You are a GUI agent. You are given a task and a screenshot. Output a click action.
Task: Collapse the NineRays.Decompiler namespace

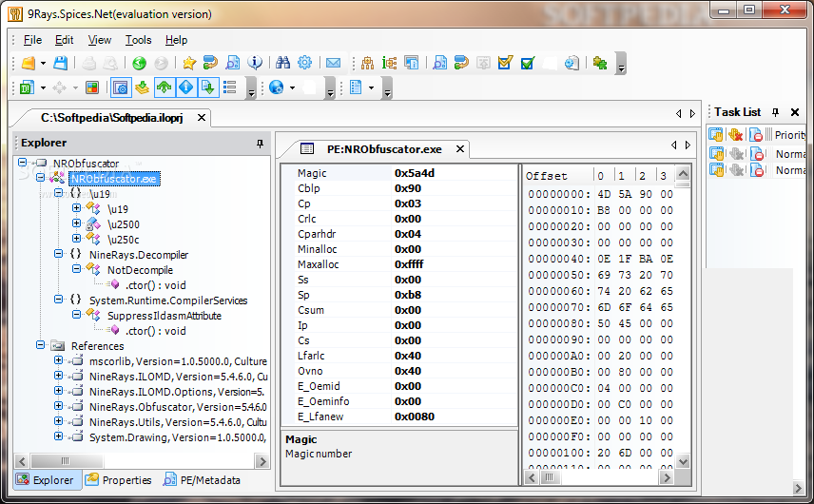[59, 253]
